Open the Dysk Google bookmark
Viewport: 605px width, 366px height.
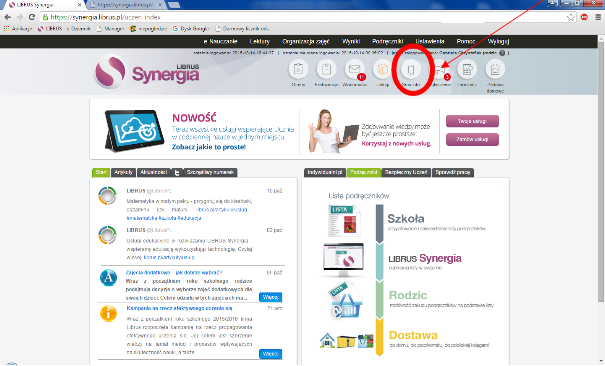[x=191, y=29]
